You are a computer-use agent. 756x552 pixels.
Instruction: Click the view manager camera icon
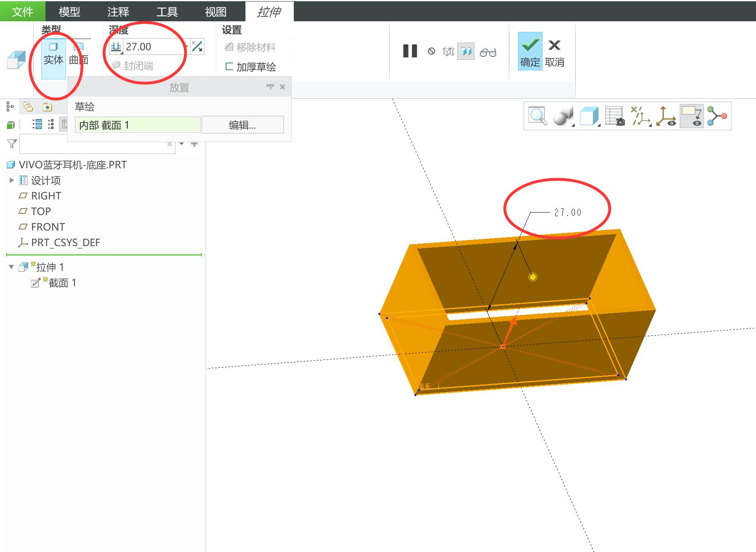click(x=615, y=116)
